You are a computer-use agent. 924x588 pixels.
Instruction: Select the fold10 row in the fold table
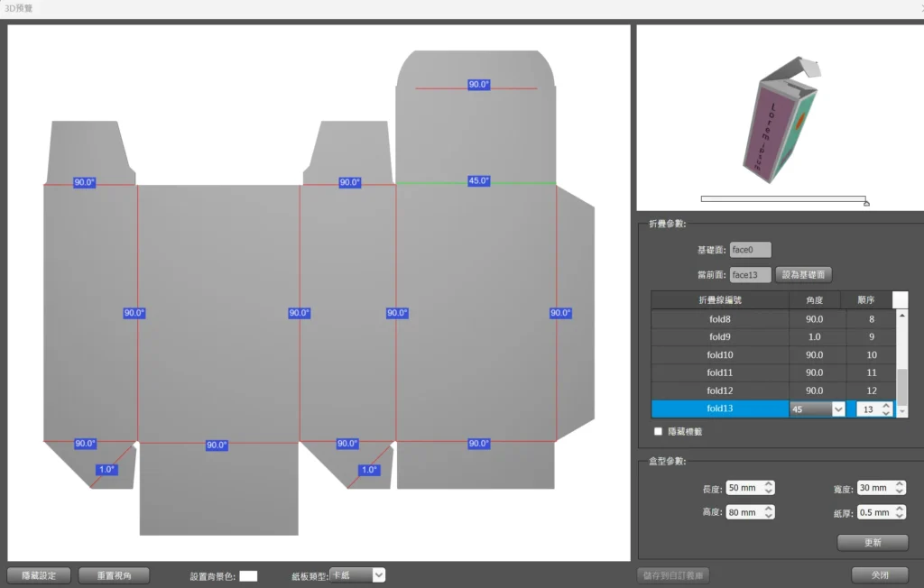click(719, 355)
